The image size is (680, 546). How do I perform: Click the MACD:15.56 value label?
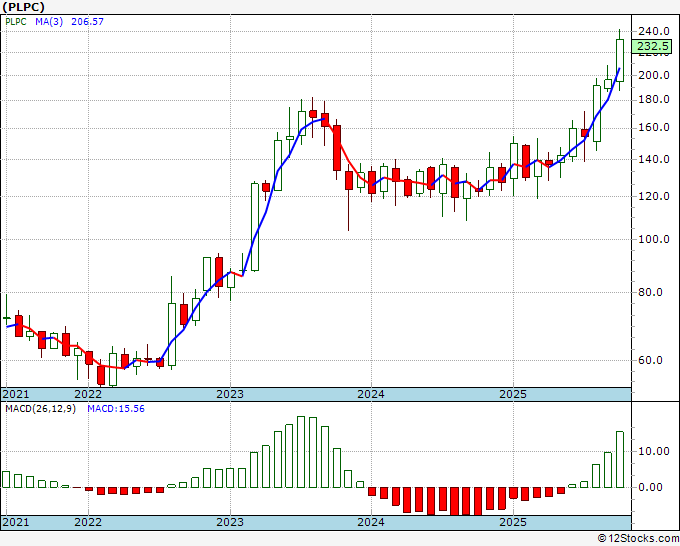116,409
